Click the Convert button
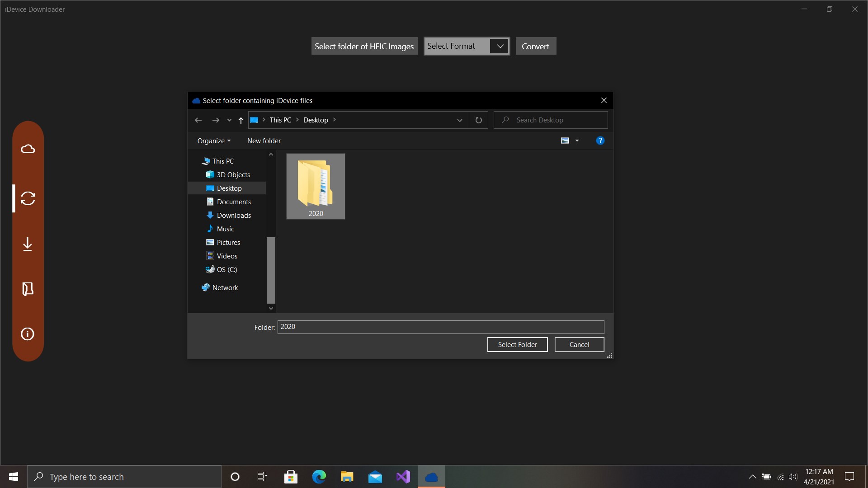The height and width of the screenshot is (488, 868). tap(535, 46)
